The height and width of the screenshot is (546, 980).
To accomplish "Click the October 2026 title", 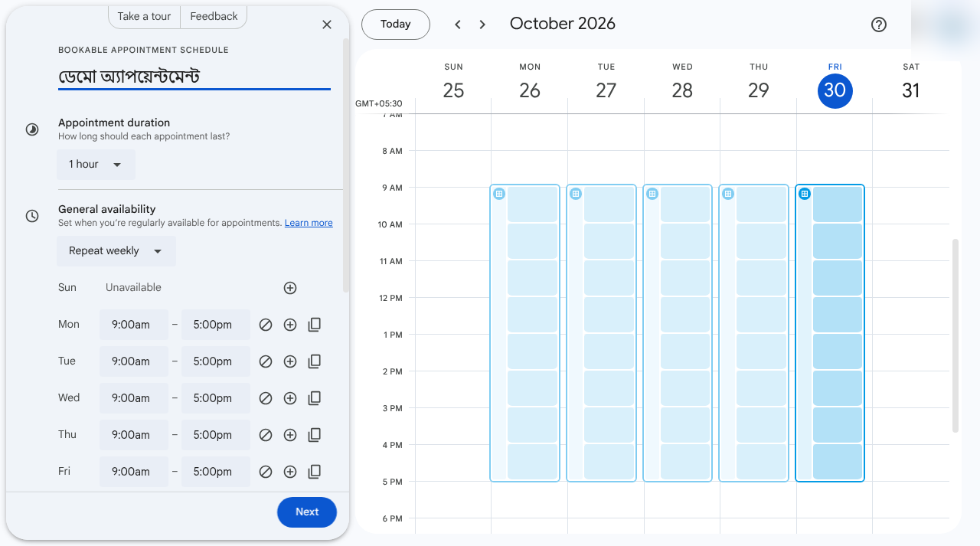I will (563, 24).
